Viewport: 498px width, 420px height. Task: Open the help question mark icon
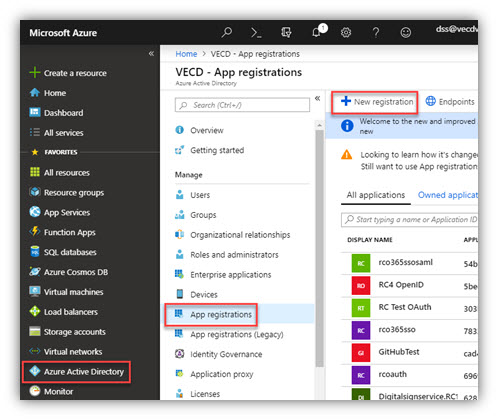[376, 32]
